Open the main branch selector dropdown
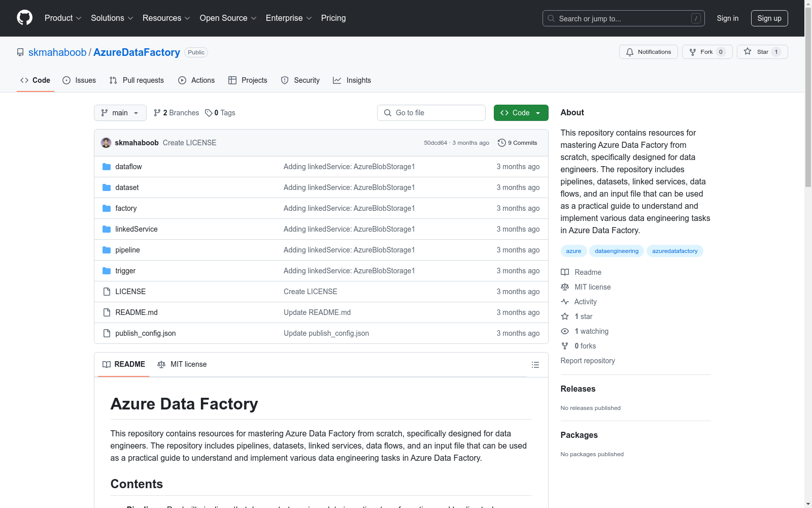Viewport: 812px width, 508px height. pyautogui.click(x=120, y=113)
